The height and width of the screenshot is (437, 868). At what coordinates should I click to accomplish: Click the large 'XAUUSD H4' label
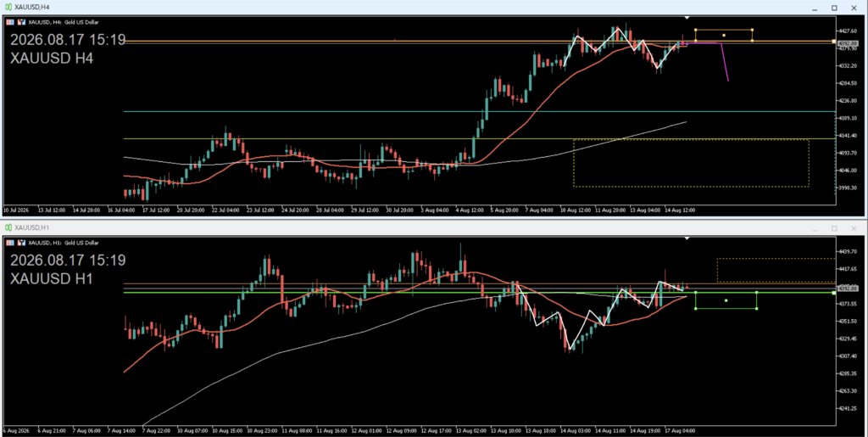pos(52,58)
